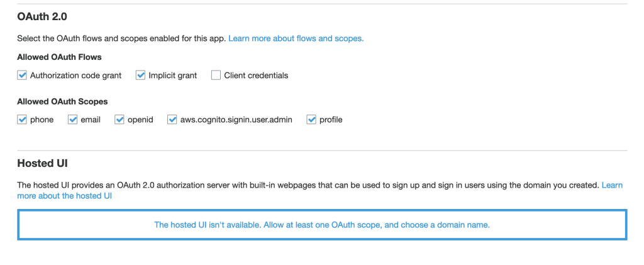Click the 'aws.cognito.signin.user.admin' label text
Viewport: 644px width, 265px height.
click(x=236, y=120)
